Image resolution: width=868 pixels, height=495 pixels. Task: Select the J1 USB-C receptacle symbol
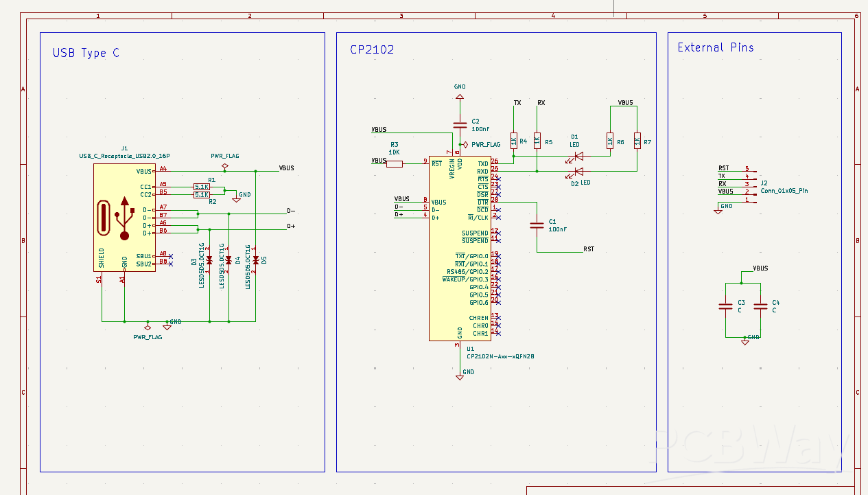click(124, 218)
